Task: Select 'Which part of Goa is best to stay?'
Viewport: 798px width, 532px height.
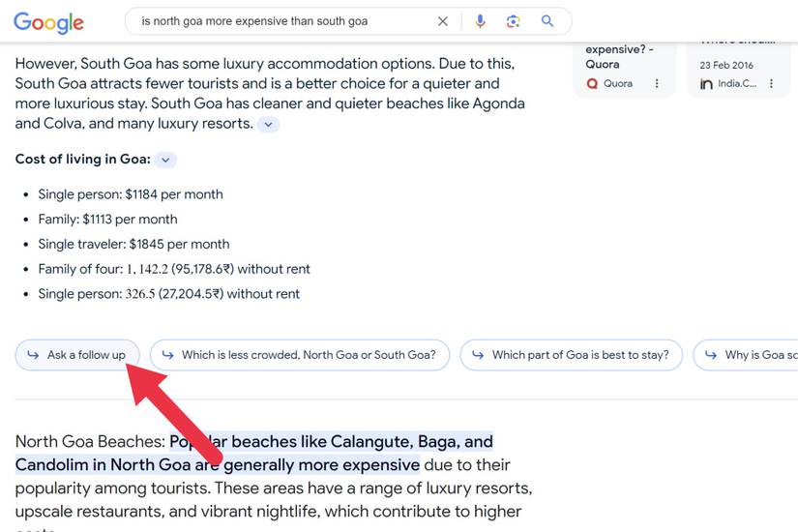Action: (571, 355)
